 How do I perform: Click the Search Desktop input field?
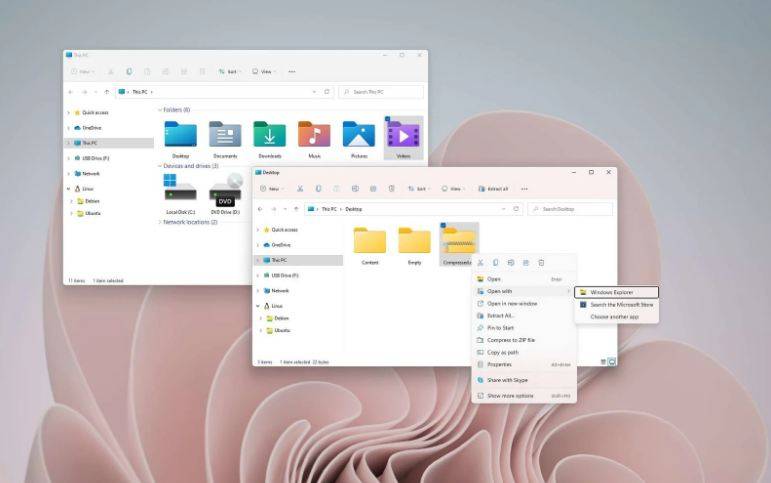pos(570,209)
